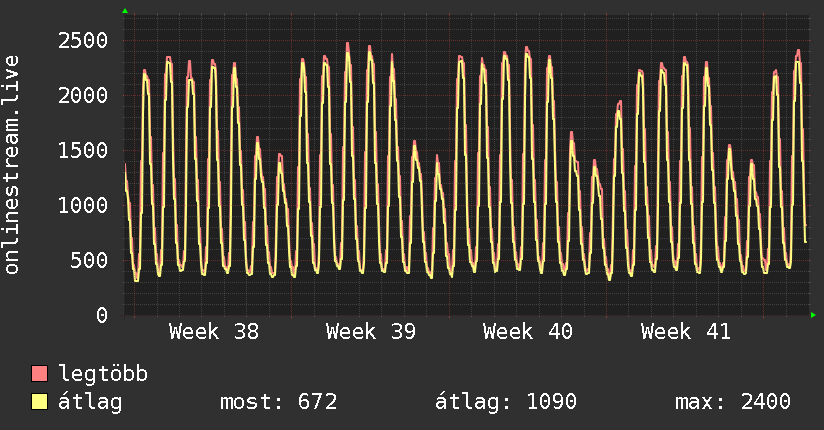Click the yellow átlag legend swatch
The width and height of the screenshot is (824, 430).
tap(39, 402)
